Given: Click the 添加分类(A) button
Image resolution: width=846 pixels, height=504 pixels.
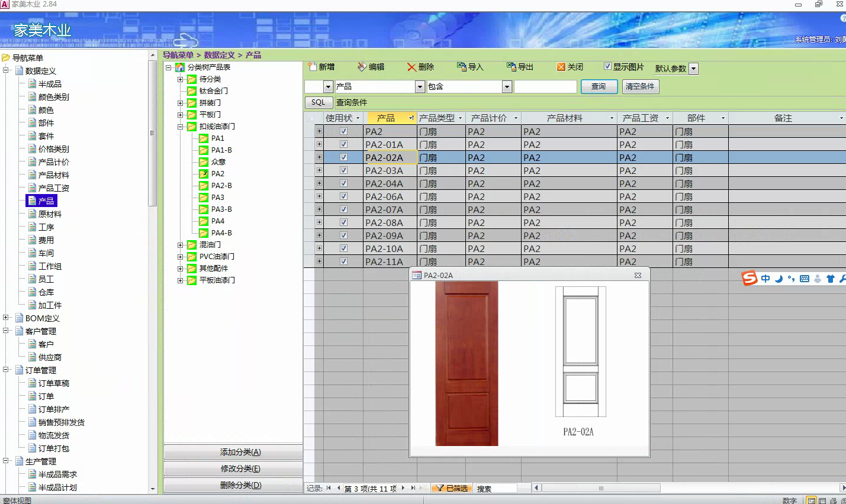Looking at the screenshot, I should [233, 452].
